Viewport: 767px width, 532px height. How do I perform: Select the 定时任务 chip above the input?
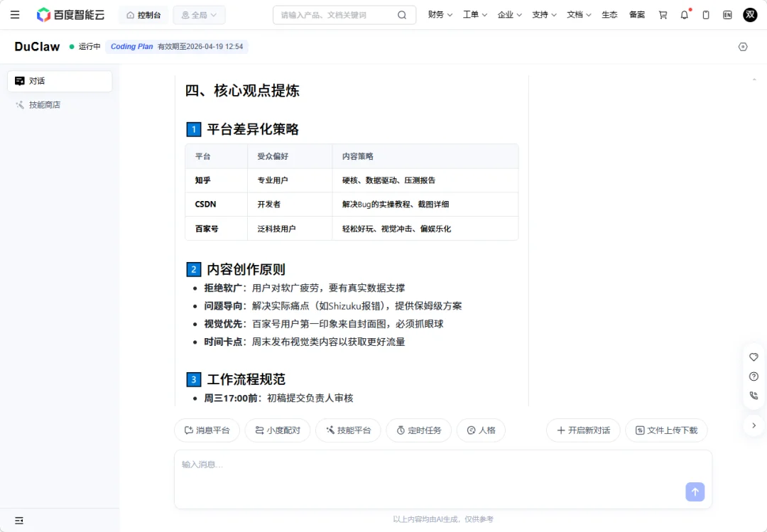[x=418, y=430]
